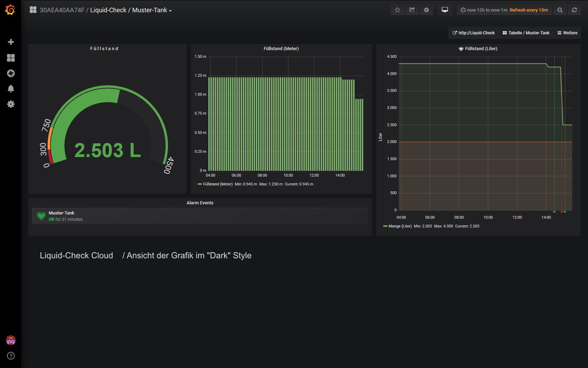The width and height of the screenshot is (588, 368).
Task: Open the http://Liquid-Check link
Action: point(474,33)
